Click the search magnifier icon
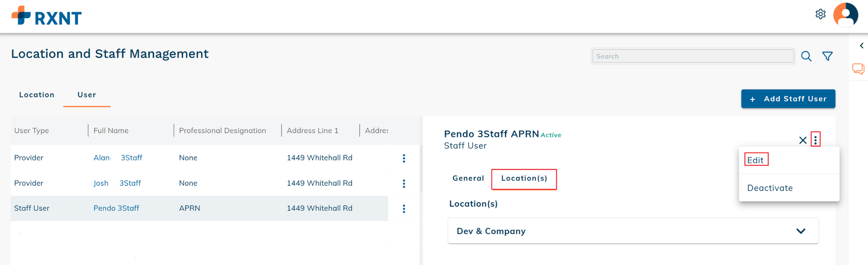The height and width of the screenshot is (265, 868). pyautogui.click(x=806, y=56)
